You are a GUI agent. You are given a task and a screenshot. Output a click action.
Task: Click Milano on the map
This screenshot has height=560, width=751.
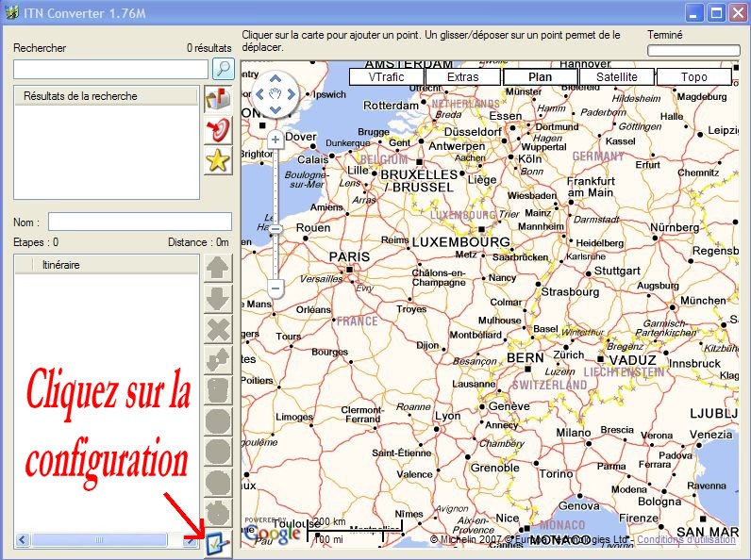(x=573, y=433)
